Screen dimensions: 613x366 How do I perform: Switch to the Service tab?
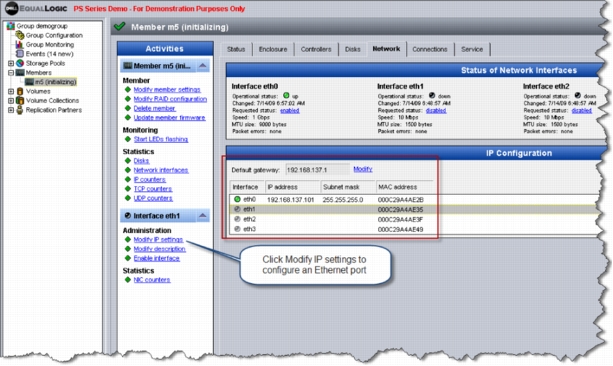[472, 49]
